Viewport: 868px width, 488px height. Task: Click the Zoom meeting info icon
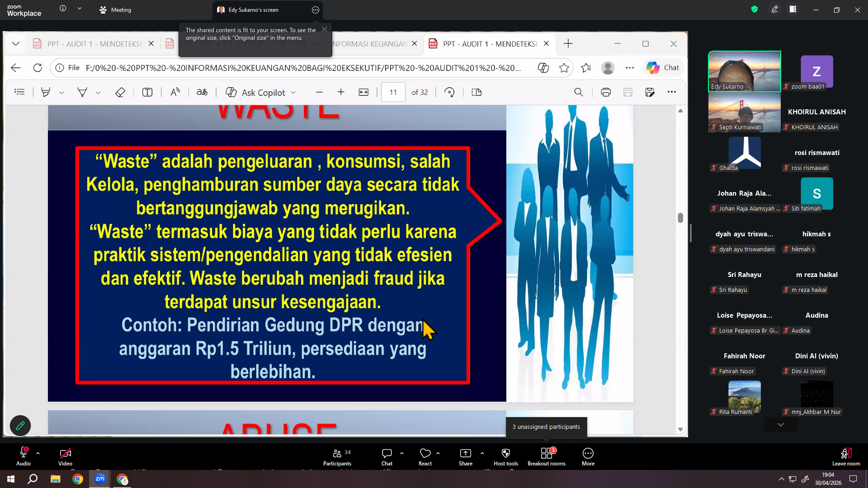[63, 9]
